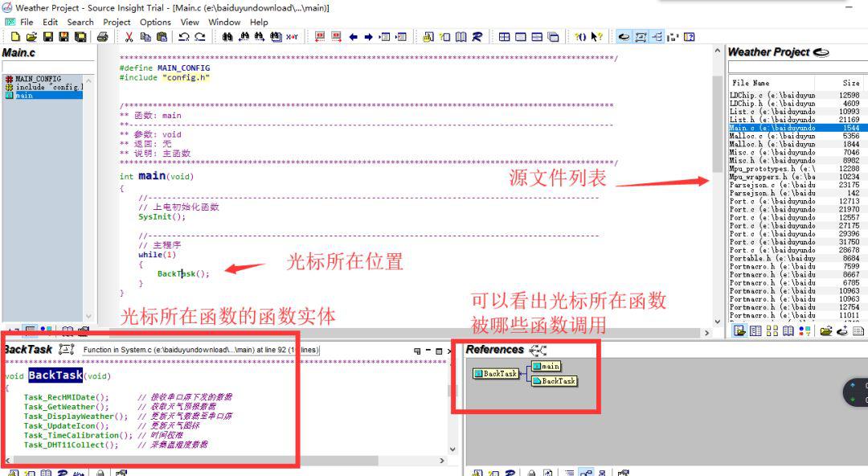The width and height of the screenshot is (868, 476).
Task: Click the References panel relation icon
Action: click(x=538, y=351)
